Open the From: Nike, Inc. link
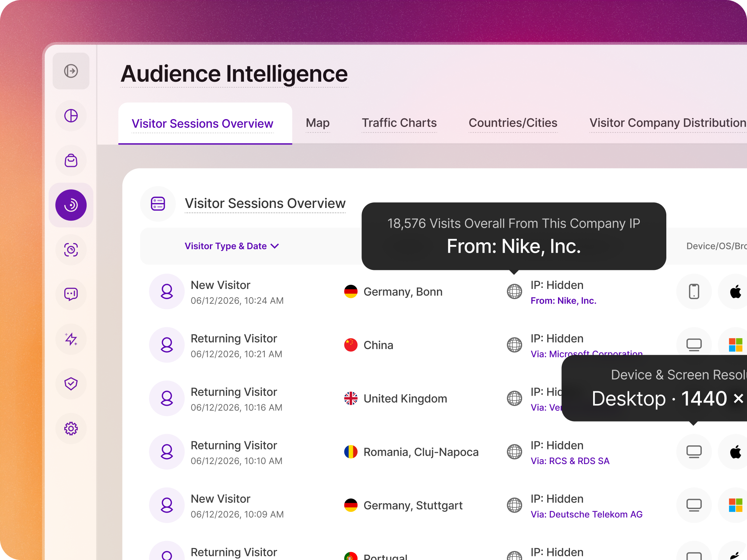Image resolution: width=747 pixels, height=560 pixels. pyautogui.click(x=563, y=301)
